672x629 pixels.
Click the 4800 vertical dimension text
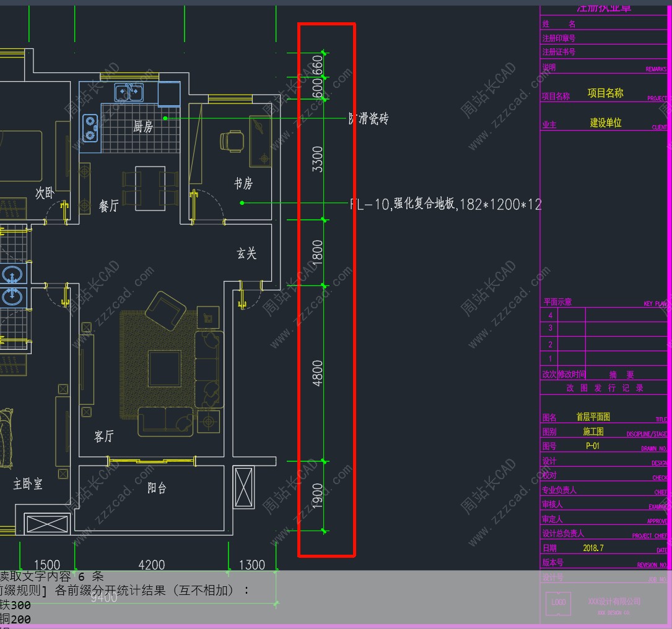(x=318, y=373)
